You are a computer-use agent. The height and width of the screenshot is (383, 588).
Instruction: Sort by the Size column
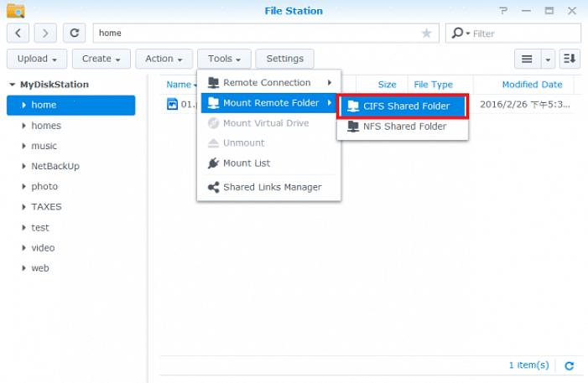pyautogui.click(x=387, y=85)
